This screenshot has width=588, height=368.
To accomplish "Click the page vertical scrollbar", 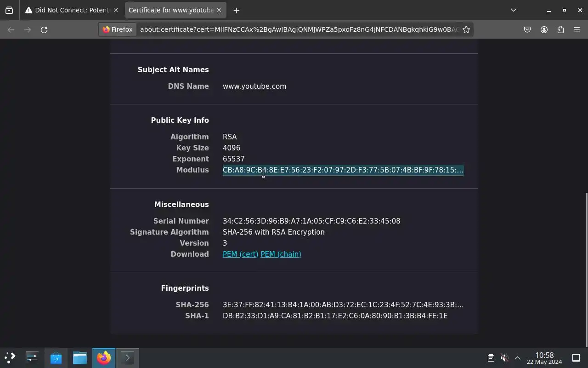I will [586, 269].
